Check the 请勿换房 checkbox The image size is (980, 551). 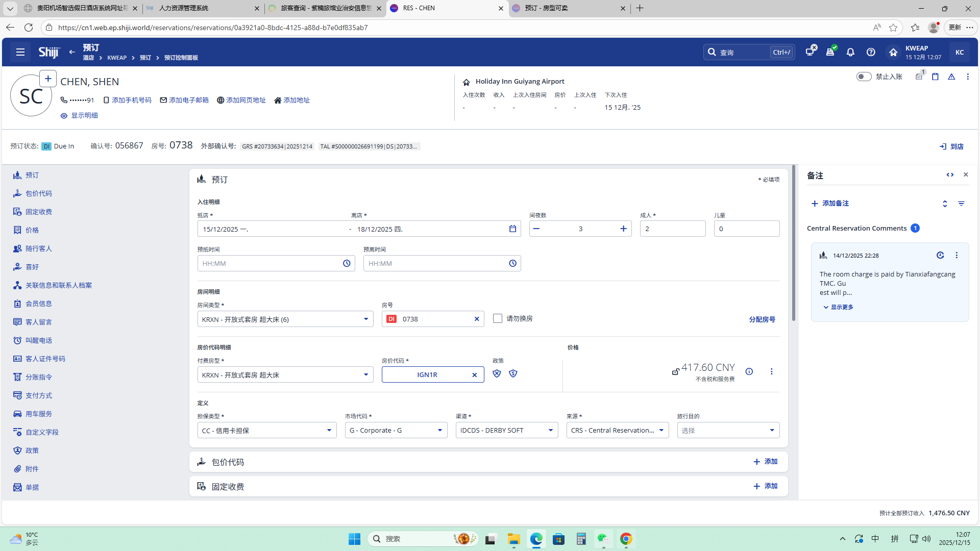[x=498, y=318]
